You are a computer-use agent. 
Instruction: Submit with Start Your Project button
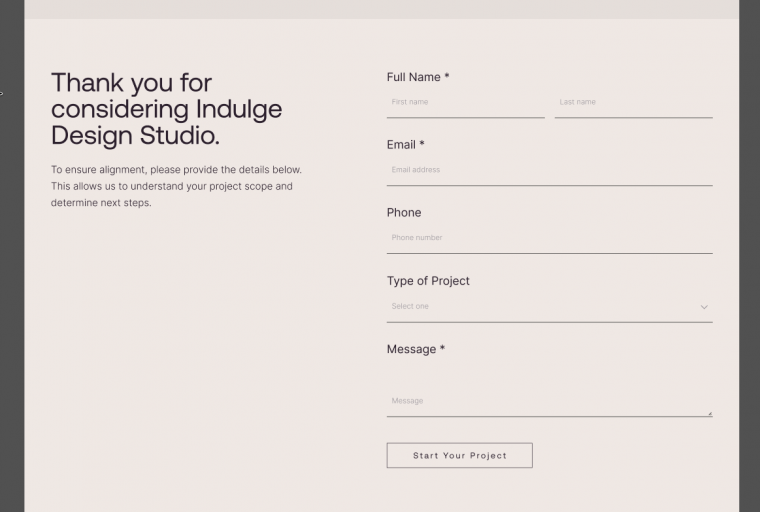(459, 455)
